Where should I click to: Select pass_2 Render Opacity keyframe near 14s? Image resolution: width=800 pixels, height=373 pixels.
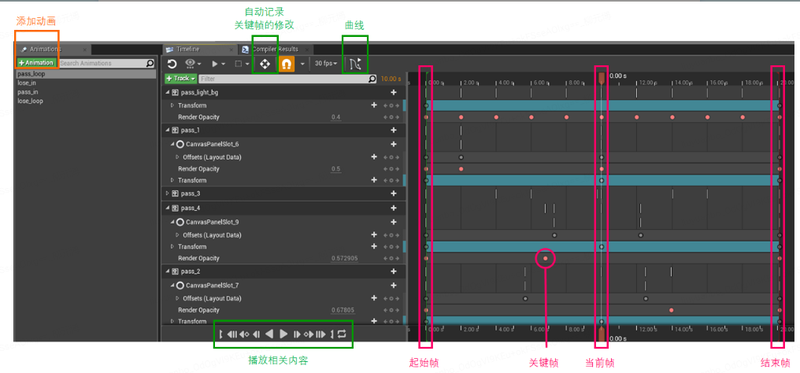pos(671,310)
